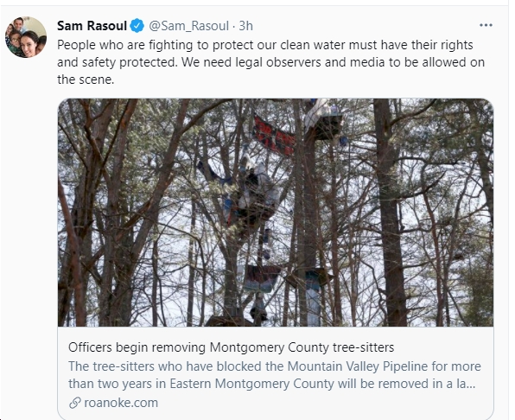515x420 pixels.
Task: Click the lower hanging banner in the photo
Action: (261, 279)
